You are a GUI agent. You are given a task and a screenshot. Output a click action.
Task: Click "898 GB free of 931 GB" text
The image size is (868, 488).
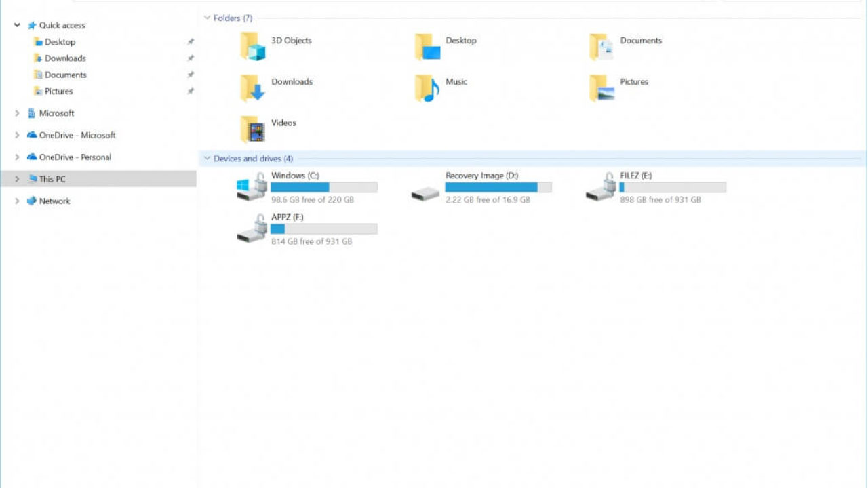[660, 200]
